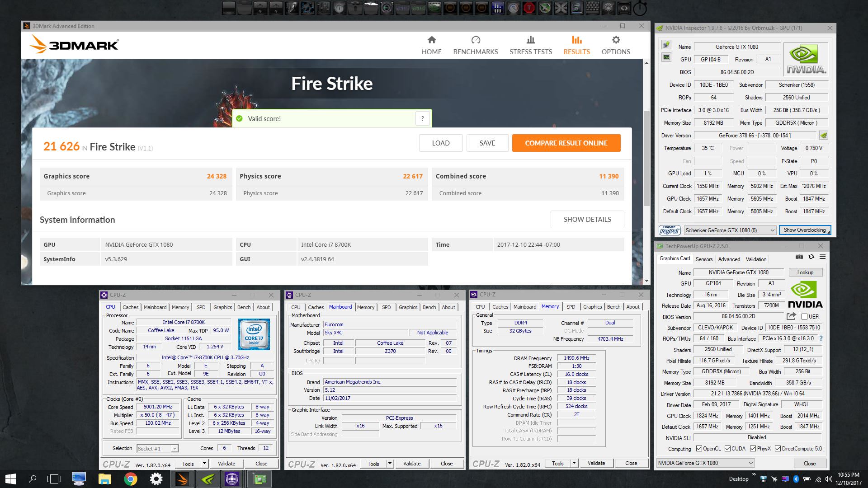Switch to the Sensors tab in GPU-Z
Viewport: 868px width, 488px height.
(704, 259)
